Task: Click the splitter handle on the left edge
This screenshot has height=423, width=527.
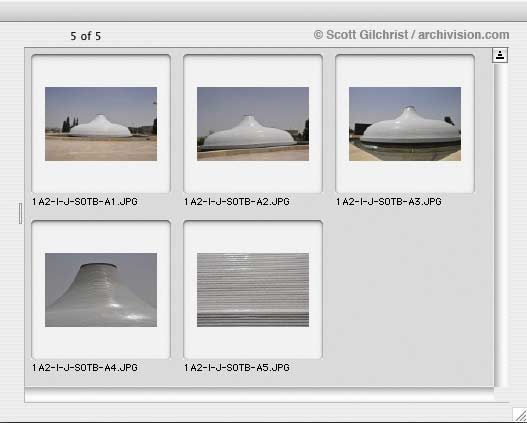Action: point(21,213)
